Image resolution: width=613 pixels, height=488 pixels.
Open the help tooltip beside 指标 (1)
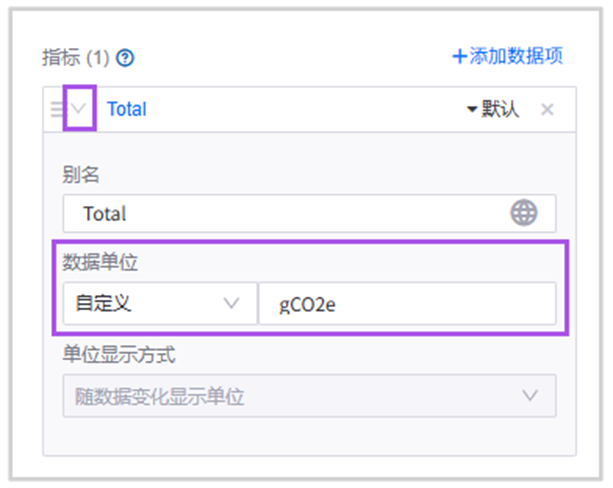point(125,58)
